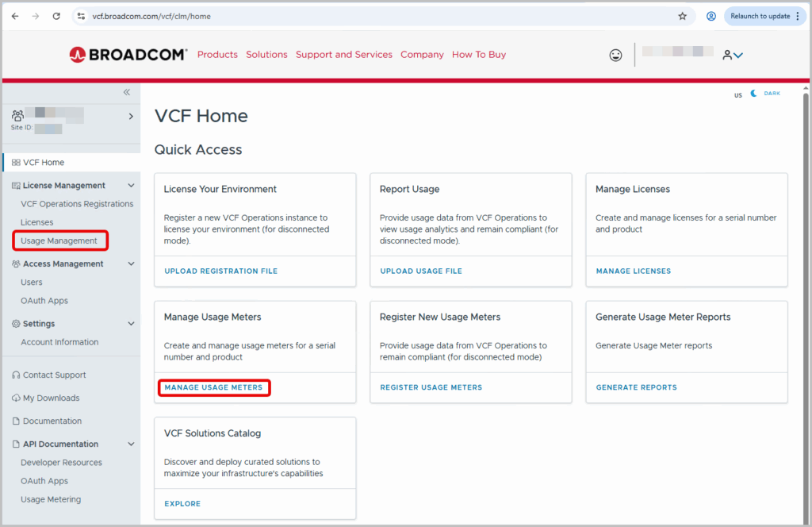This screenshot has height=527, width=812.
Task: Click the Chrome profile avatar icon
Action: pos(711,16)
